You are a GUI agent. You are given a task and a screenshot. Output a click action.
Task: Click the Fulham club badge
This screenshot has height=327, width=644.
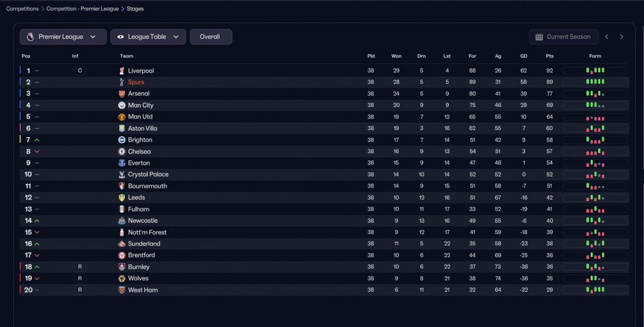(122, 209)
